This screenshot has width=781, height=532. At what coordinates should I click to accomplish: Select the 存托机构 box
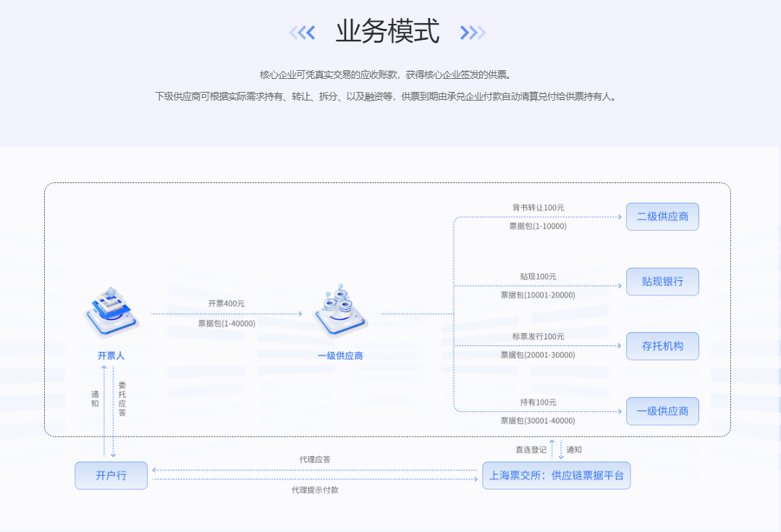(662, 346)
